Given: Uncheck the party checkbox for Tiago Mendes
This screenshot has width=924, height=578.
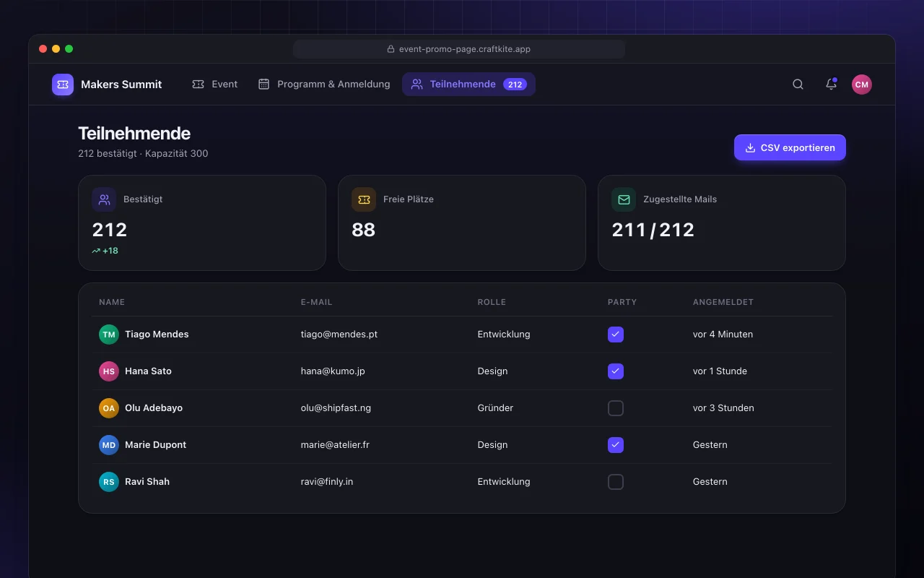Looking at the screenshot, I should pos(616,335).
